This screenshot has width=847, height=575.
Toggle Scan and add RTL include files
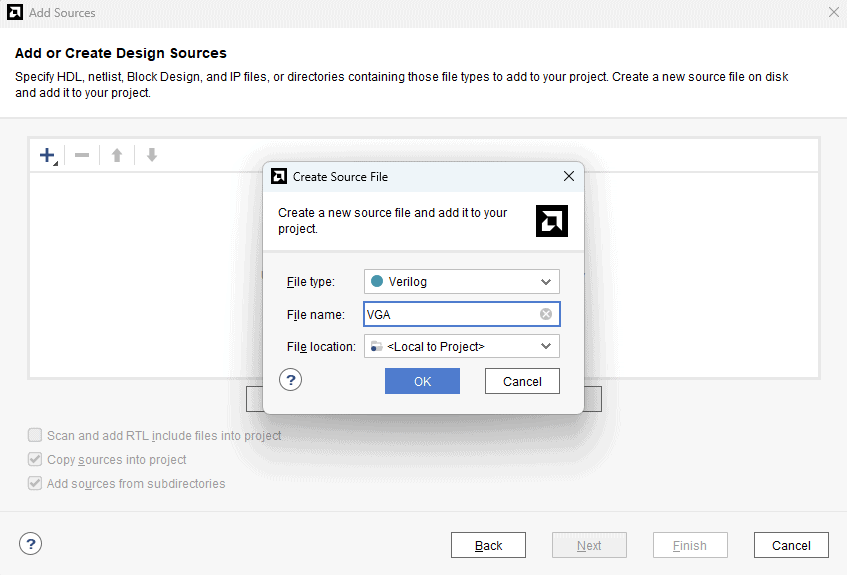tap(36, 436)
